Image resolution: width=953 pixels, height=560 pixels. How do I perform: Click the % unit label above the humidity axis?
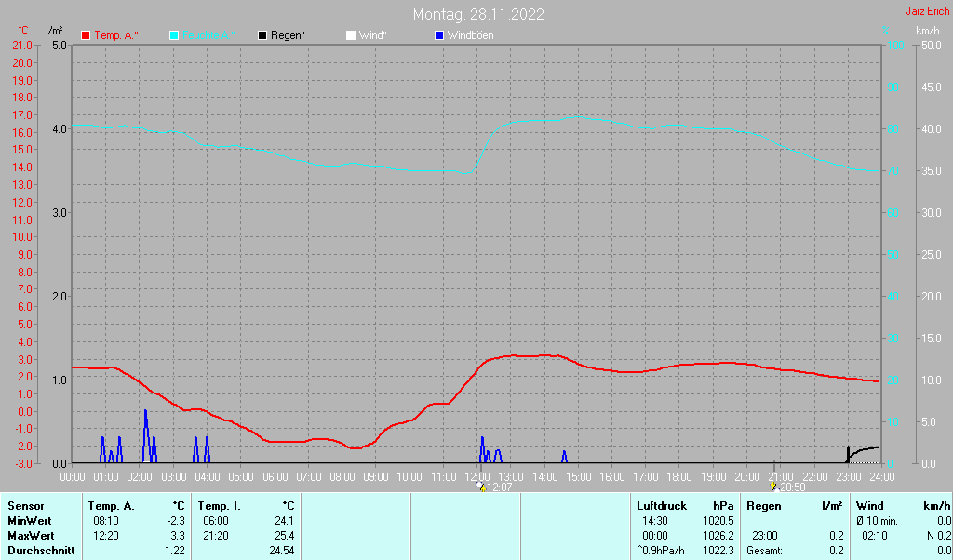886,31
